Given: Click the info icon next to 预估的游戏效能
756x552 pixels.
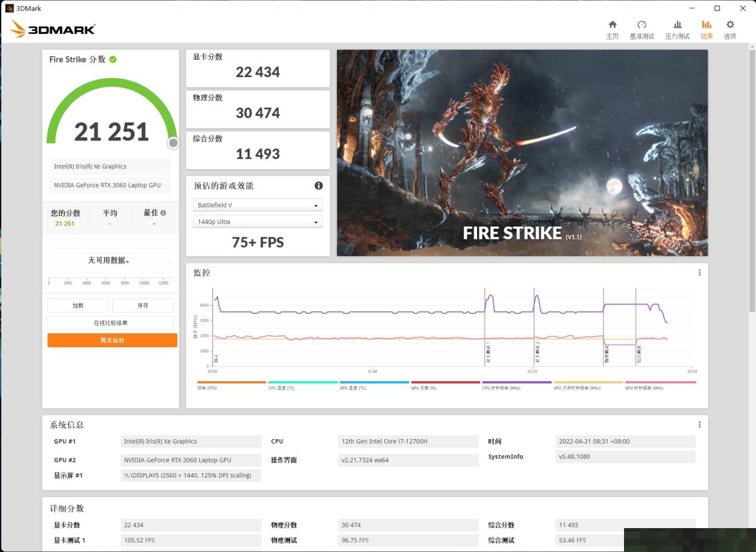Looking at the screenshot, I should [x=318, y=186].
